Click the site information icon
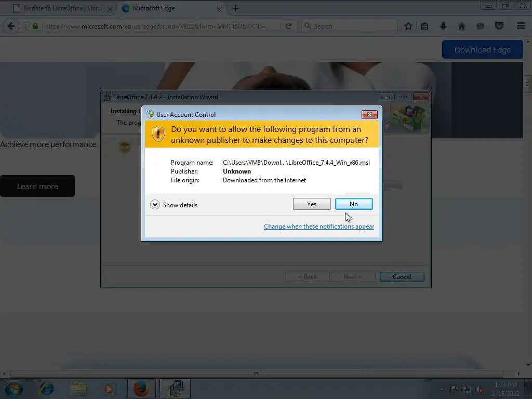The width and height of the screenshot is (532, 399). 26,26
